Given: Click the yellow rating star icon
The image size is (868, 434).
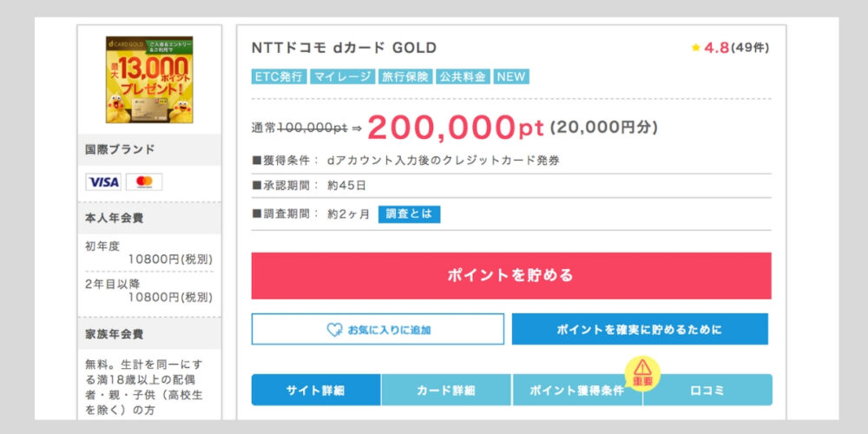Looking at the screenshot, I should click(696, 48).
